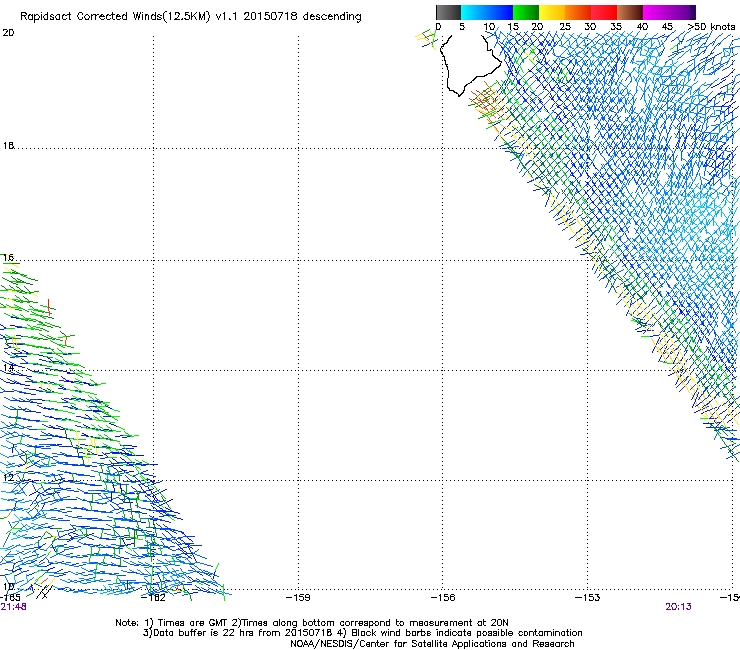The image size is (740, 650).
Task: Click the '>50 knots' legend label
Action: tap(711, 27)
